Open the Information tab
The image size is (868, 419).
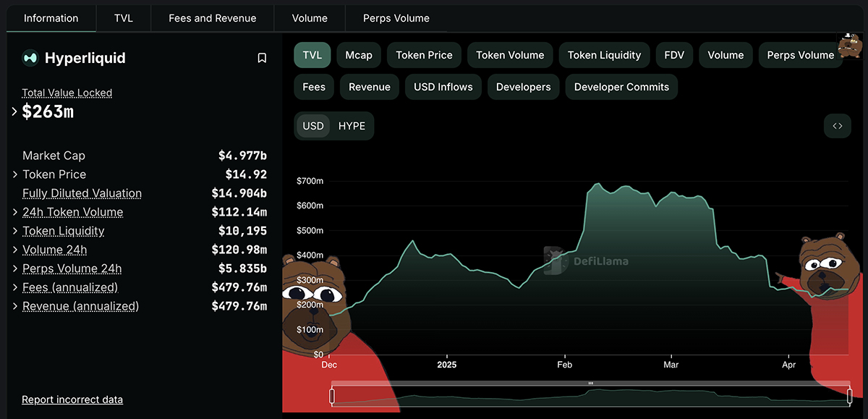tap(51, 18)
